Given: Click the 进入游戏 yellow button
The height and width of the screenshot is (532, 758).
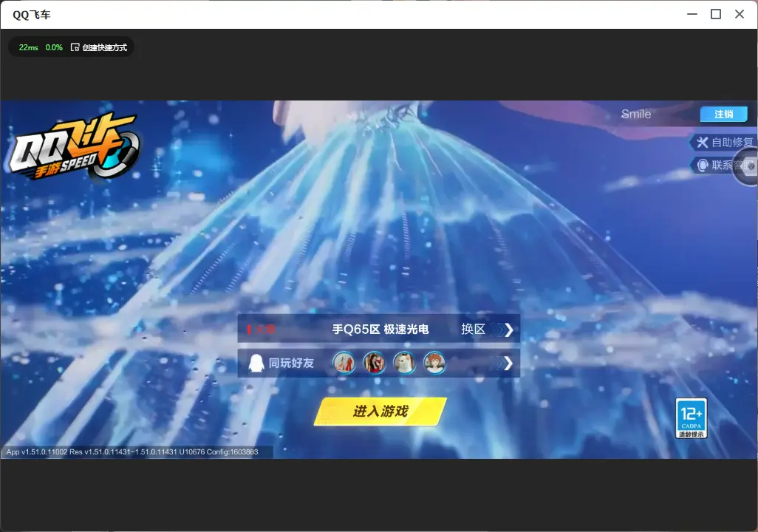Looking at the screenshot, I should pyautogui.click(x=380, y=412).
